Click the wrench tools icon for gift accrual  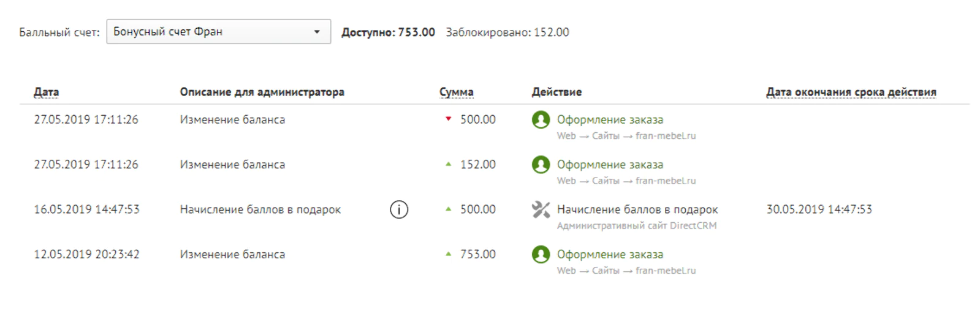[x=541, y=210]
